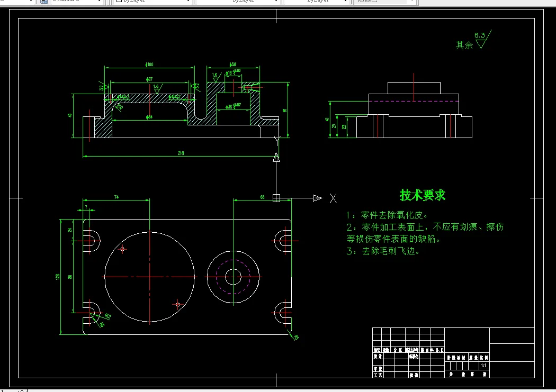This screenshot has width=556, height=392.
Task: Select the 1:1 scale cell in title block
Action: point(485,365)
